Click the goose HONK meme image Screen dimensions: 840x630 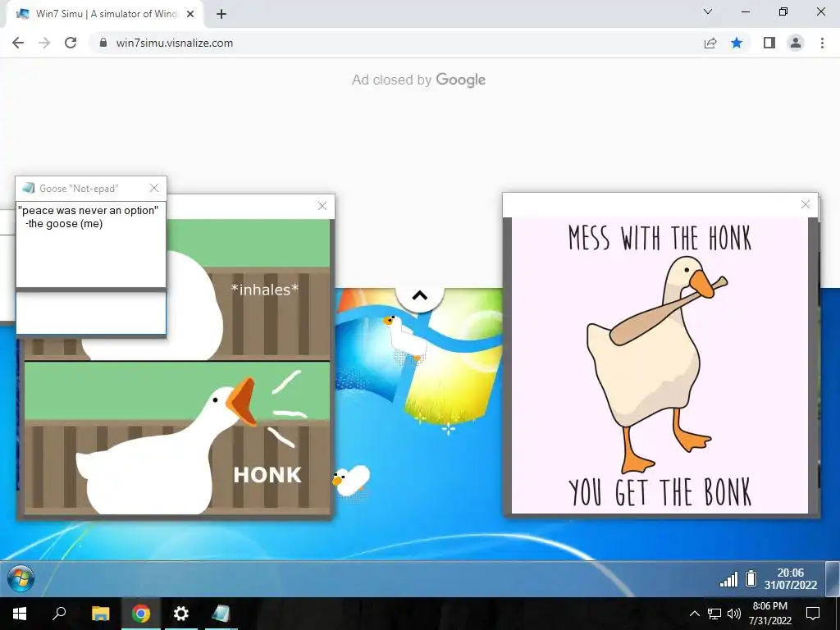point(177,367)
